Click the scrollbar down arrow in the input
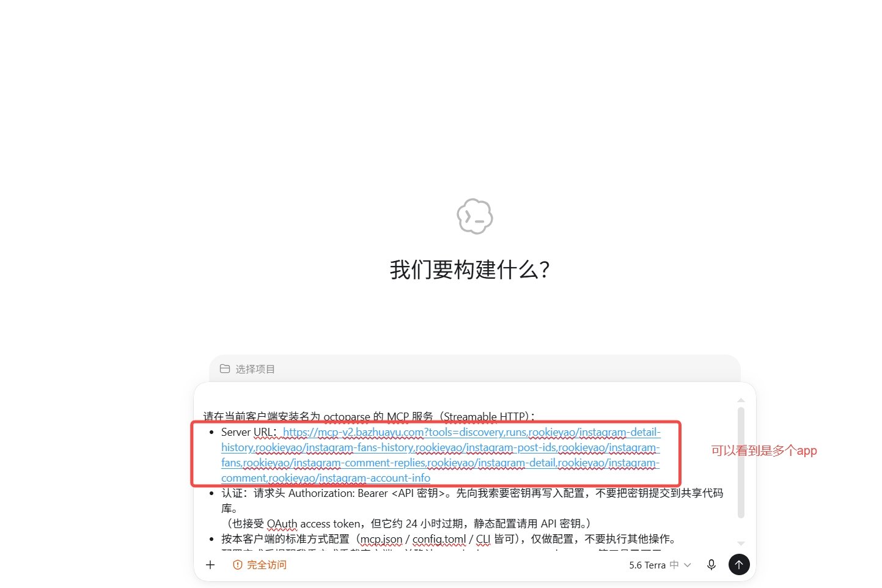882x588 pixels. click(741, 543)
